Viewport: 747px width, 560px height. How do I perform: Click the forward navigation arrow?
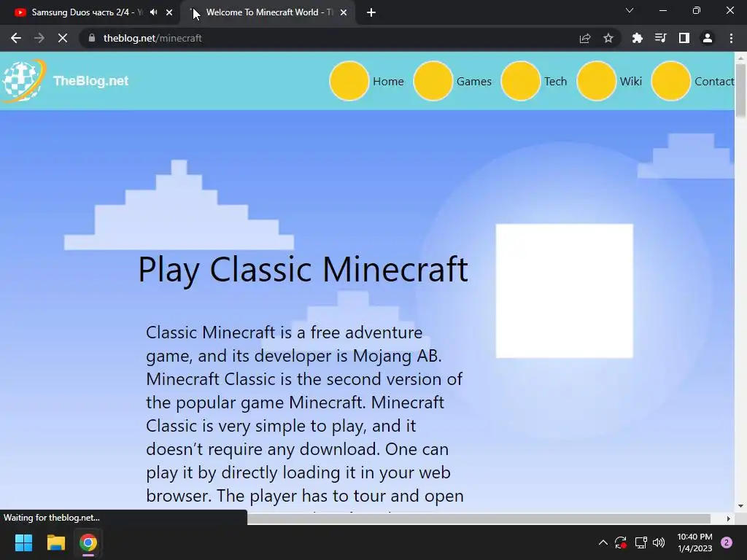pyautogui.click(x=39, y=38)
